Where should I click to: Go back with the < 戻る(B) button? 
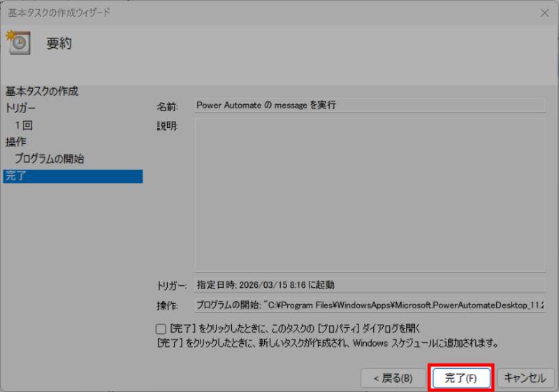393,378
